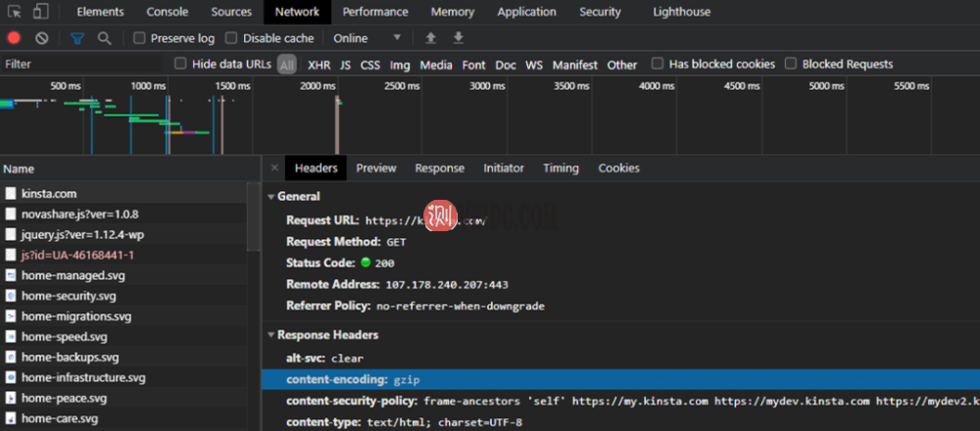Show the Response tab of the request

pyautogui.click(x=440, y=168)
